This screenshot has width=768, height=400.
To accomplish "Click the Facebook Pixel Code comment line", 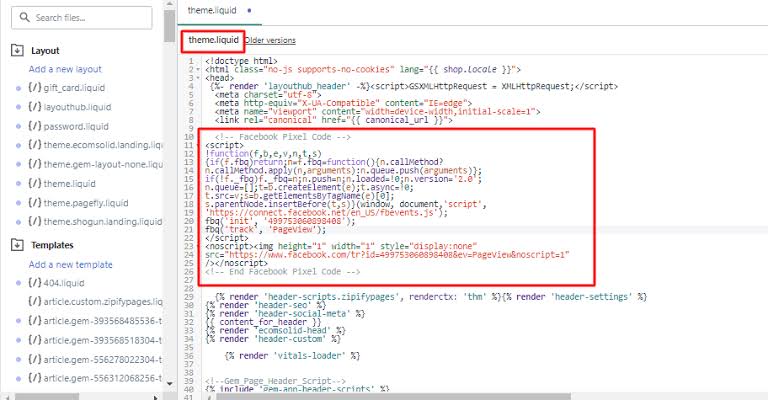I will point(283,137).
